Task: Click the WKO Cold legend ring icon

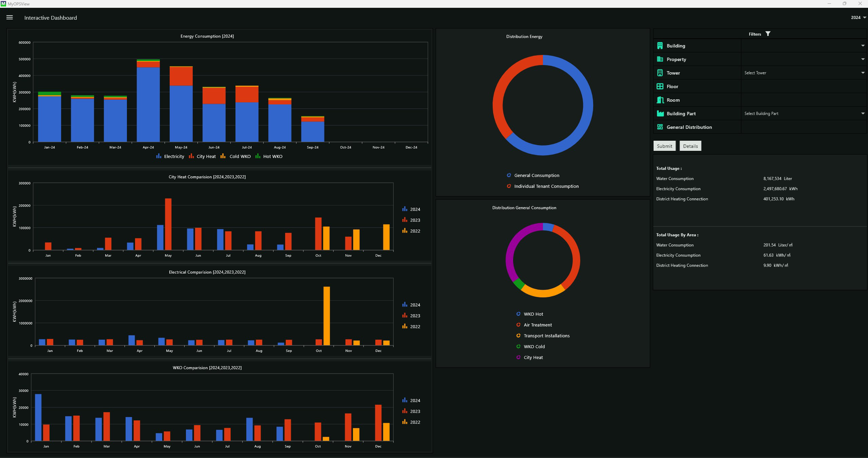Action: (x=518, y=346)
